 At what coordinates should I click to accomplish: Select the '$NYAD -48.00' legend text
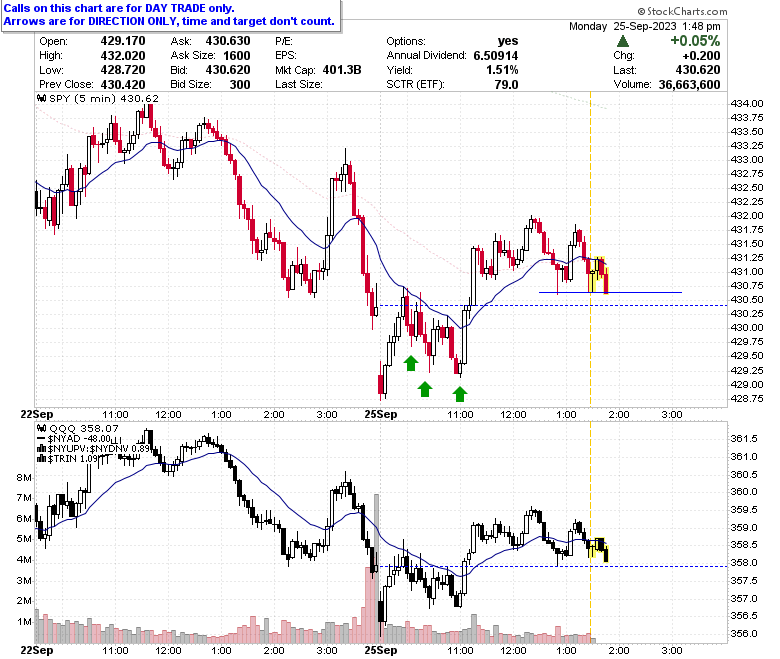click(x=79, y=439)
